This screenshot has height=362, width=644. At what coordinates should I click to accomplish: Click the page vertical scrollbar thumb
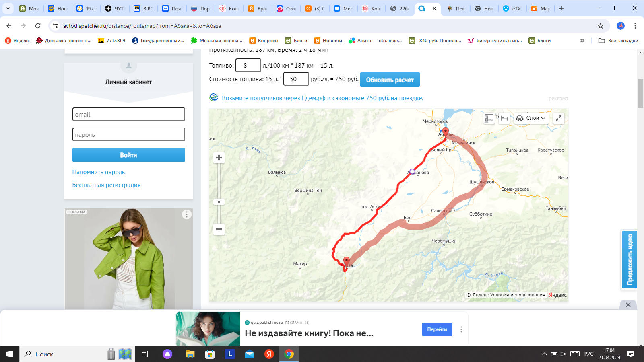[x=640, y=94]
